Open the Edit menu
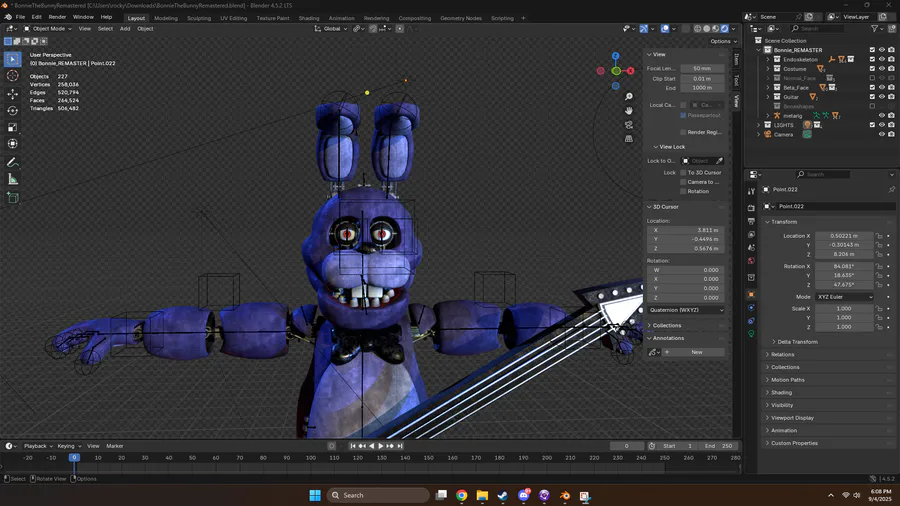This screenshot has width=900, height=506. 37,17
